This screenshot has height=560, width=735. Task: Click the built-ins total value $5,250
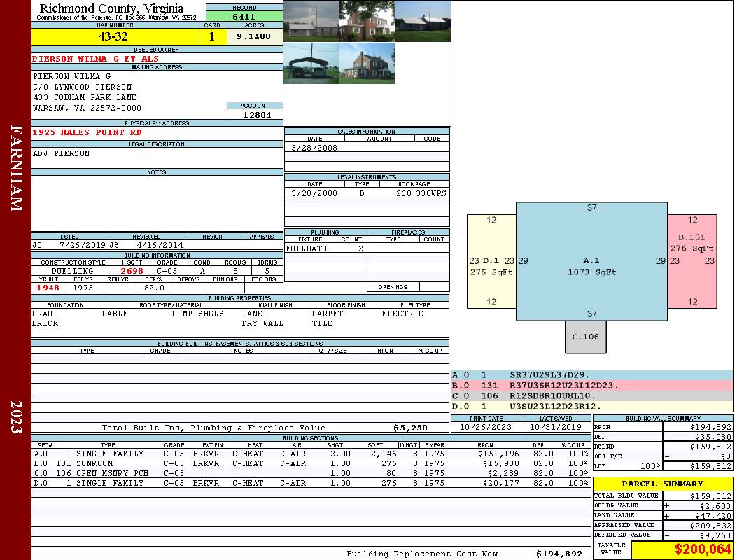click(410, 428)
